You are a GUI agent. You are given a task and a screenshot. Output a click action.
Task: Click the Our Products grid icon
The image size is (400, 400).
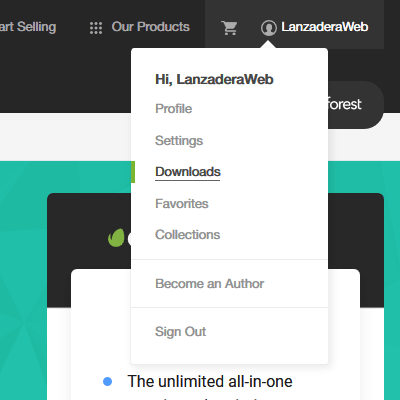[96, 28]
